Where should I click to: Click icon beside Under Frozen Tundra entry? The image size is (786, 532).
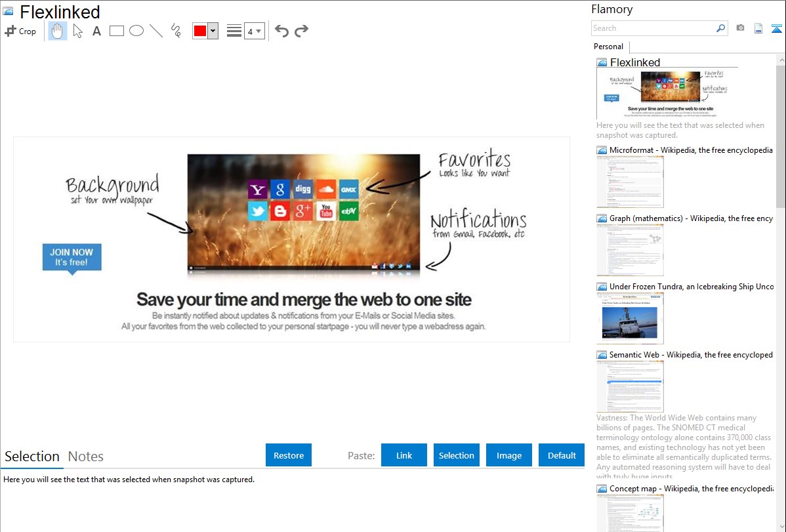pyautogui.click(x=602, y=287)
